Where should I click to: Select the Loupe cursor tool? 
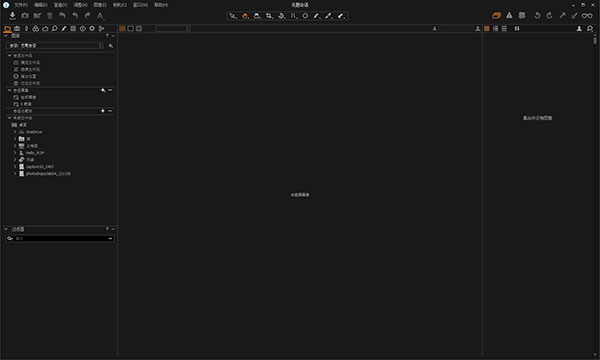pos(257,16)
